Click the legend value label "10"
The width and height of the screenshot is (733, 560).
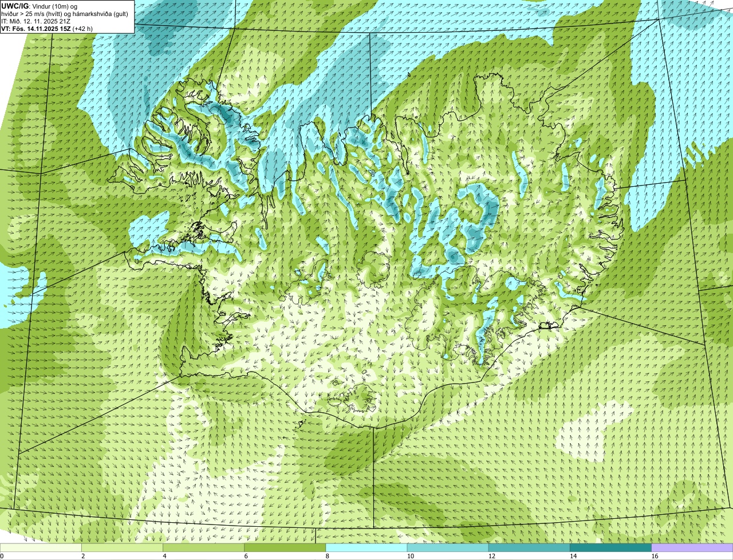tap(411, 556)
